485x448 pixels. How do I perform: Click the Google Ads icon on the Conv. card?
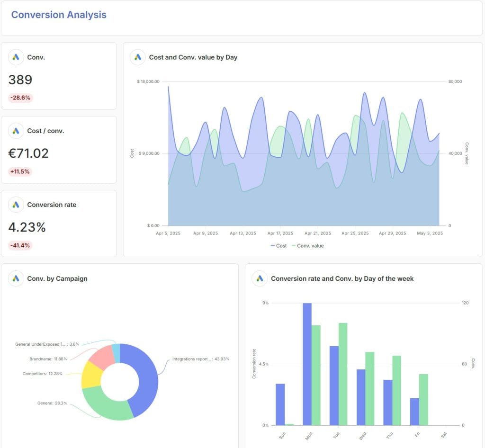click(x=16, y=57)
